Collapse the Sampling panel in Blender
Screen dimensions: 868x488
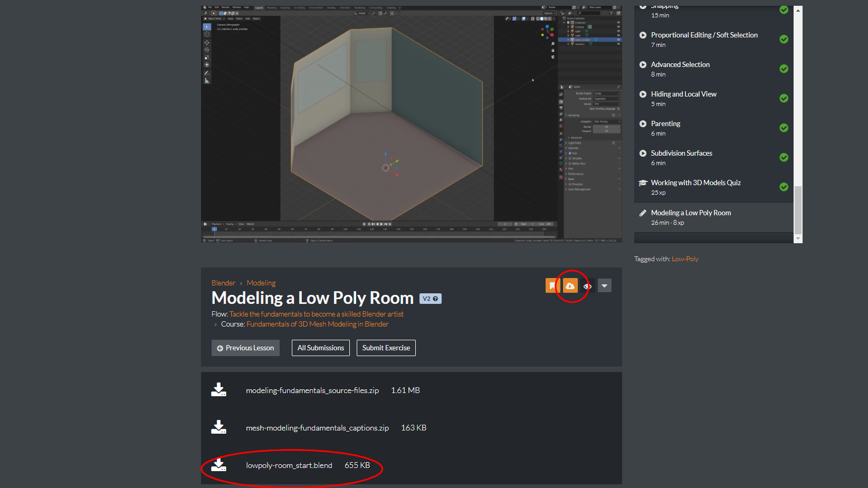(574, 115)
